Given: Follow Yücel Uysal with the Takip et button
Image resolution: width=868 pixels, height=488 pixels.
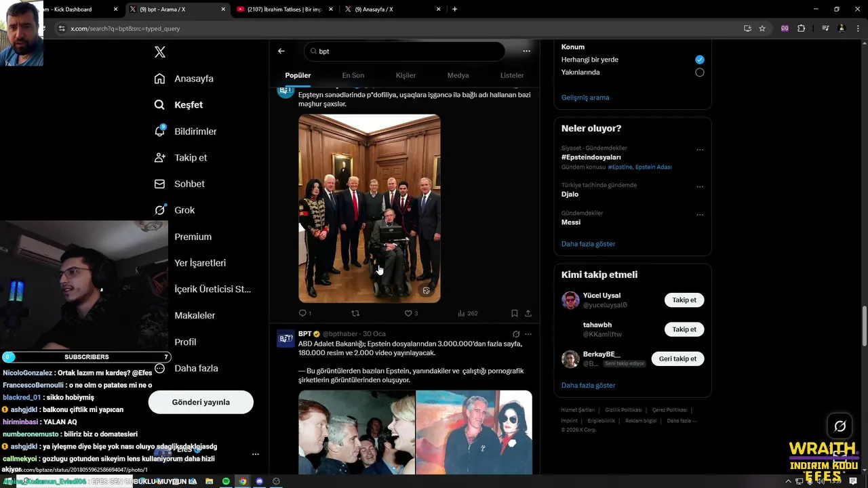Looking at the screenshot, I should click(684, 300).
